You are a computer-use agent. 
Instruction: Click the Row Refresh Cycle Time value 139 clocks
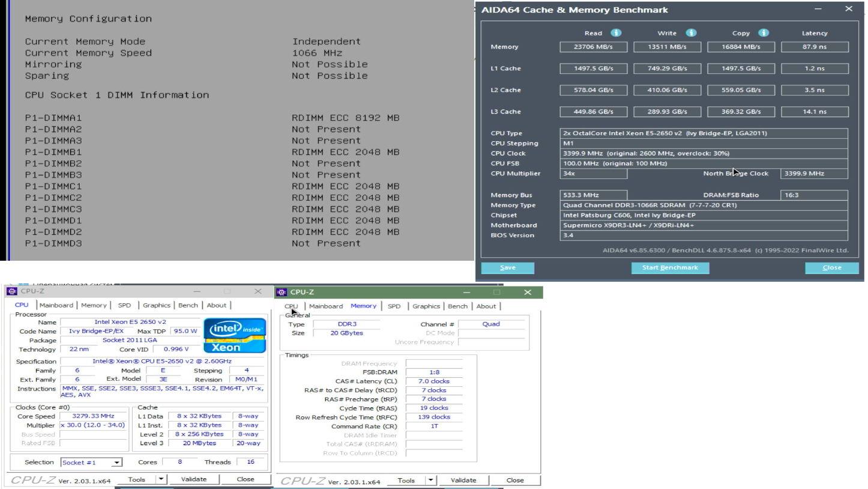pyautogui.click(x=434, y=417)
